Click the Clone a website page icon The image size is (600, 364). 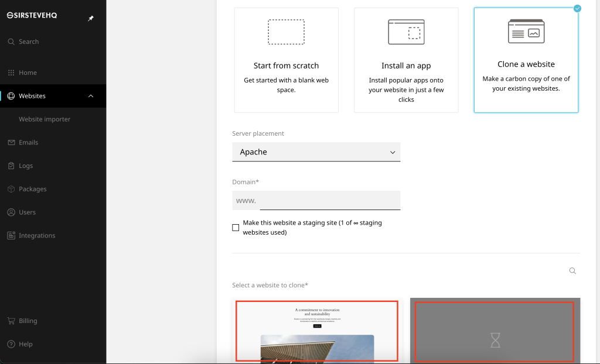[526, 32]
